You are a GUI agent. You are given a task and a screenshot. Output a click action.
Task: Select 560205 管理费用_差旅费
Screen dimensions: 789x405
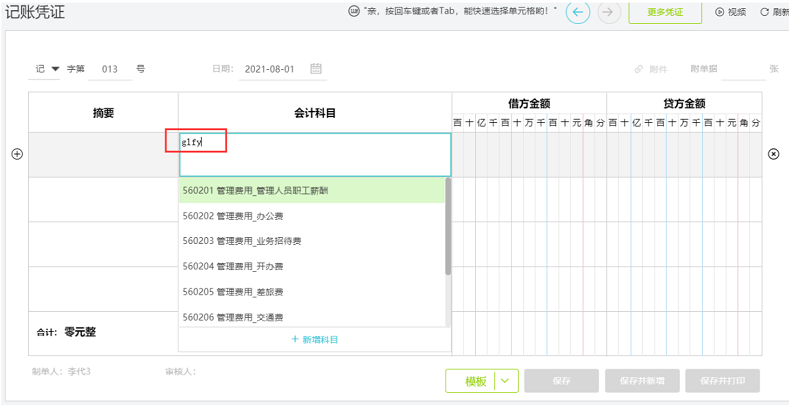[x=312, y=292]
